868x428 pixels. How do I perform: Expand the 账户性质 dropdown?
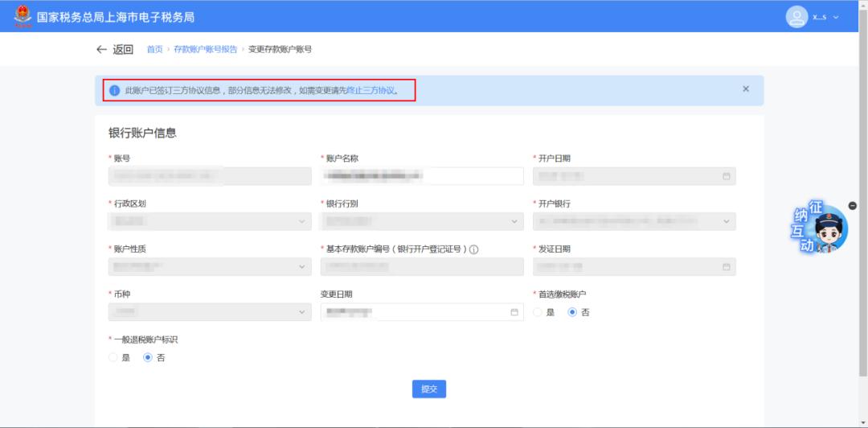click(302, 266)
